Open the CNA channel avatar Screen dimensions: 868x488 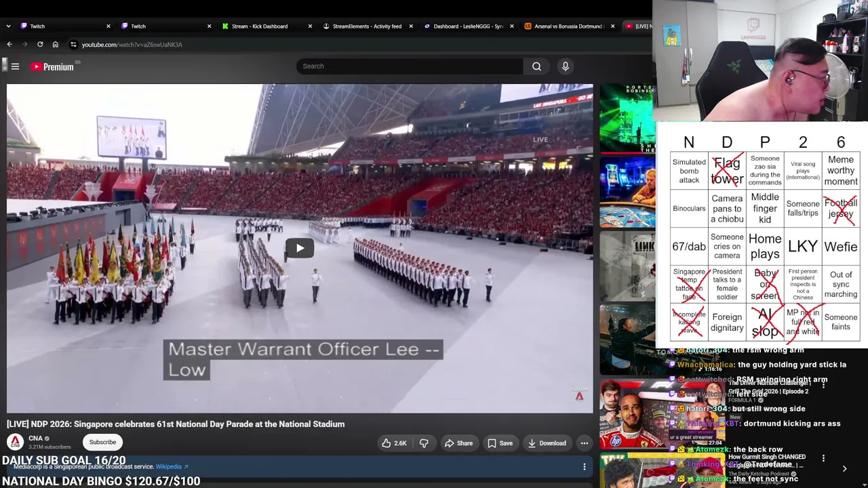(15, 442)
